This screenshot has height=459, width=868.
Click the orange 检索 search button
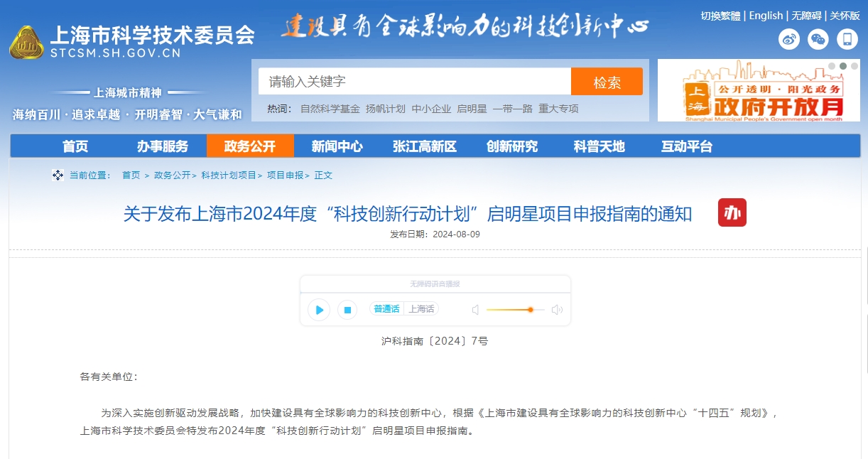607,82
